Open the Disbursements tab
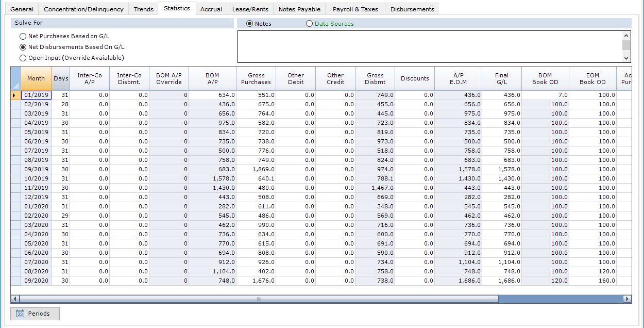 point(412,9)
